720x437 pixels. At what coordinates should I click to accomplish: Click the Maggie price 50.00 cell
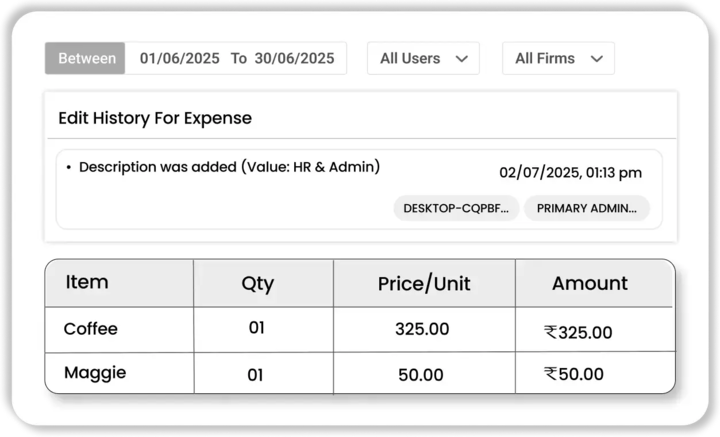pyautogui.click(x=421, y=375)
